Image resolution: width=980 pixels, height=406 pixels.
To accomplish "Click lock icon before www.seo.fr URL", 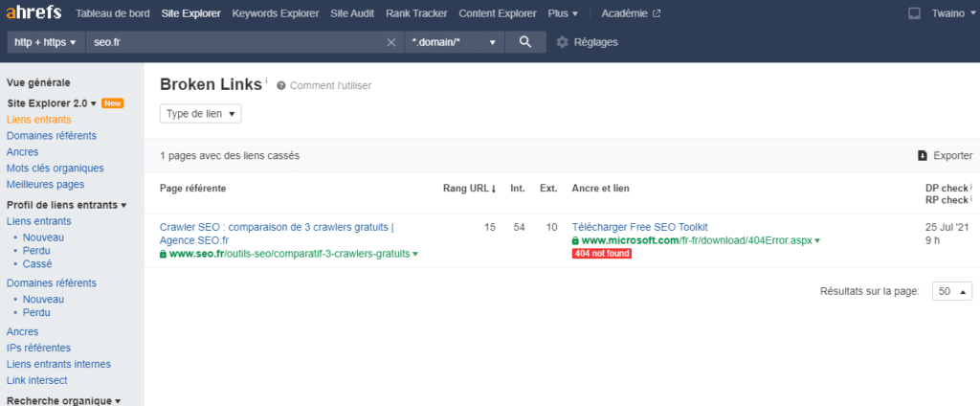I will (x=163, y=254).
